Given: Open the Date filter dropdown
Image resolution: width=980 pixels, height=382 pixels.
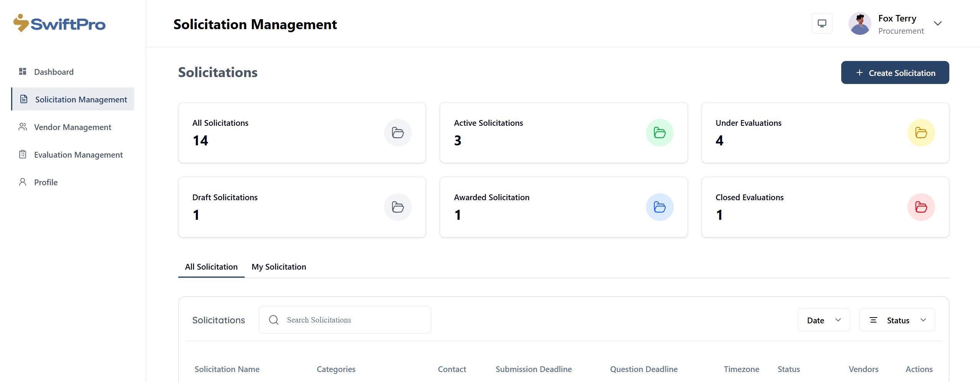Looking at the screenshot, I should coord(823,320).
